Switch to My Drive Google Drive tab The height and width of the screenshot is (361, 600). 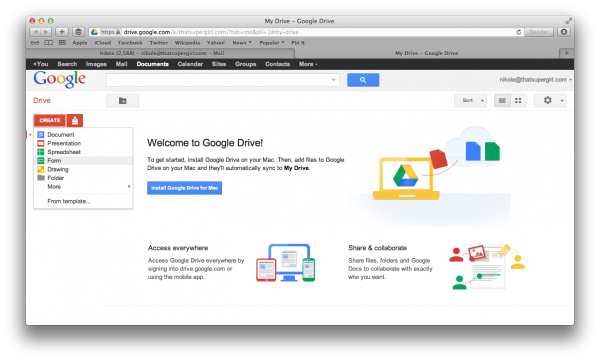click(427, 53)
